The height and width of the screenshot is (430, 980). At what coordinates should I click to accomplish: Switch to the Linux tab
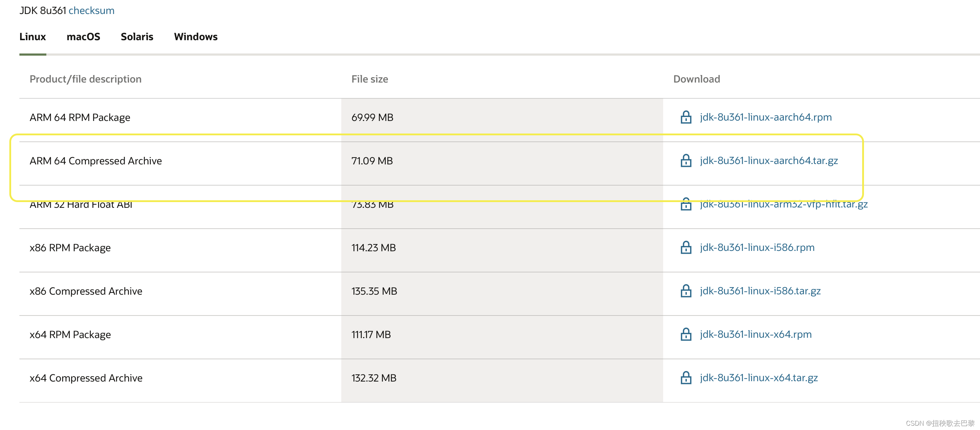pyautogui.click(x=32, y=37)
